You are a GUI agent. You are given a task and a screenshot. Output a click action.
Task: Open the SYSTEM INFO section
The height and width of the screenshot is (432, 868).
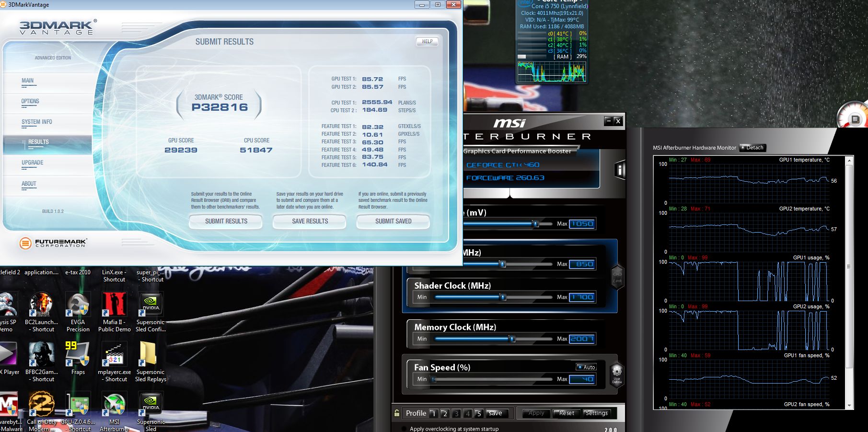(37, 122)
